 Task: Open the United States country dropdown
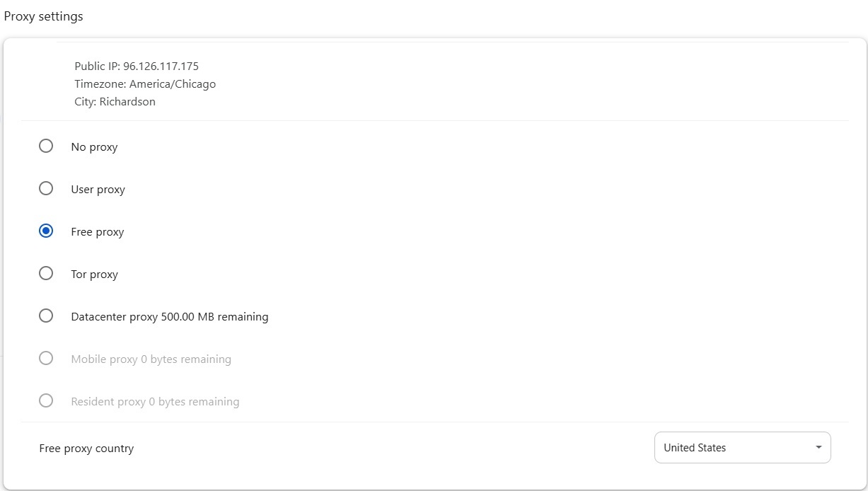pos(741,448)
